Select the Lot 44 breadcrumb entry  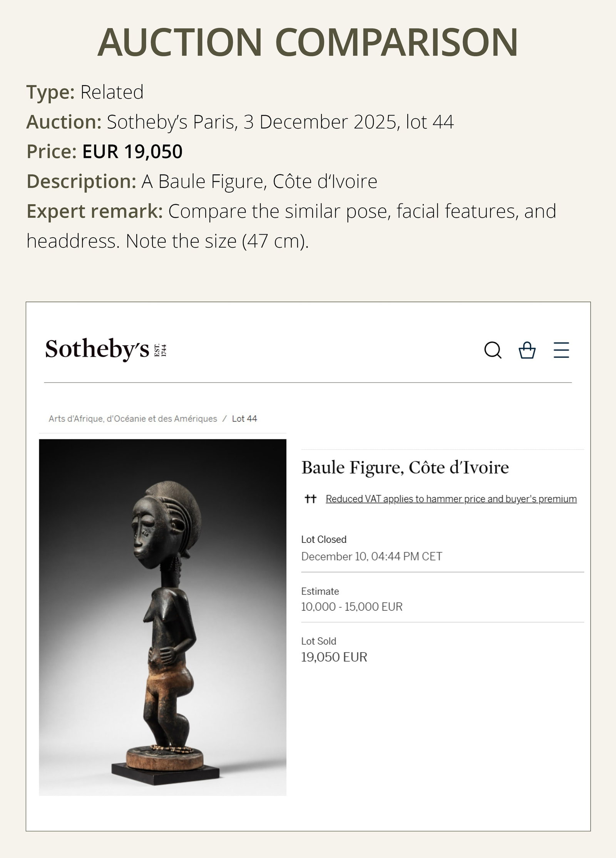(245, 419)
